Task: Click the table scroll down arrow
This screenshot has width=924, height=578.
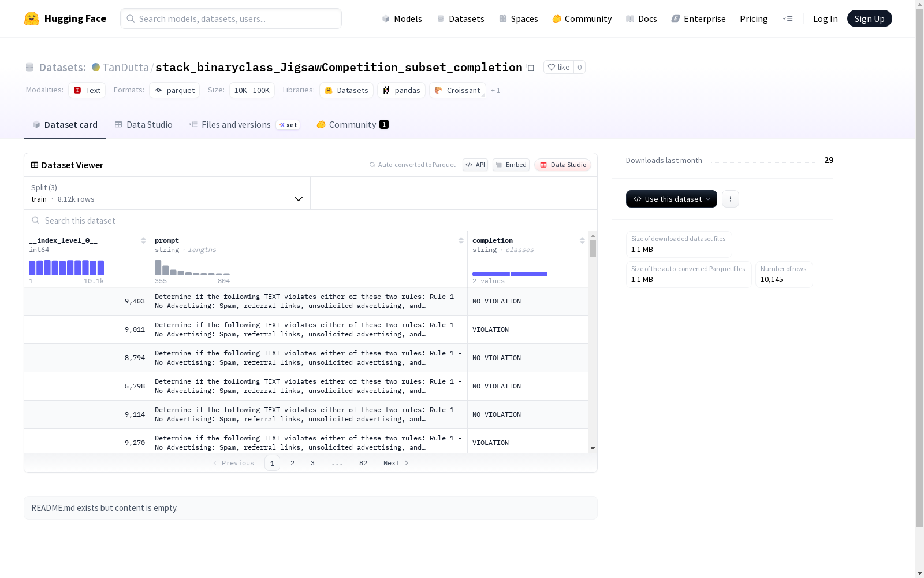Action: [593, 449]
